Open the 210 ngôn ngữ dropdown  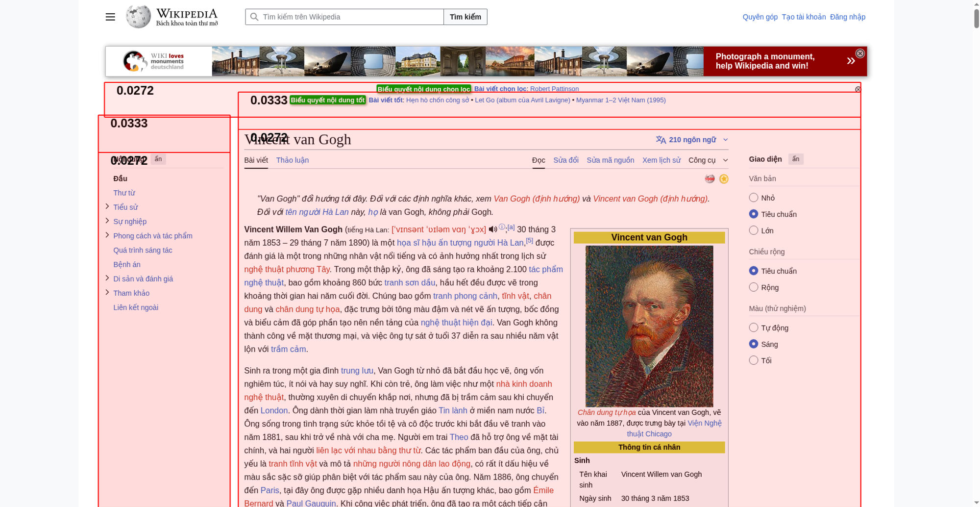(x=692, y=140)
